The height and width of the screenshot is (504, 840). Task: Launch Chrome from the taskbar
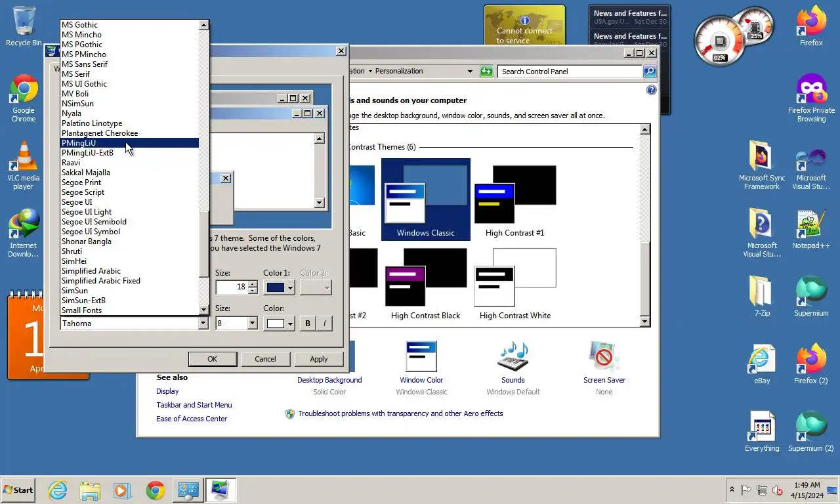[x=156, y=490]
